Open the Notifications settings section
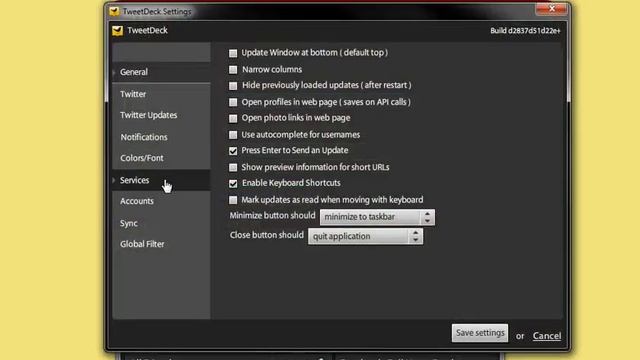 [x=161, y=137]
